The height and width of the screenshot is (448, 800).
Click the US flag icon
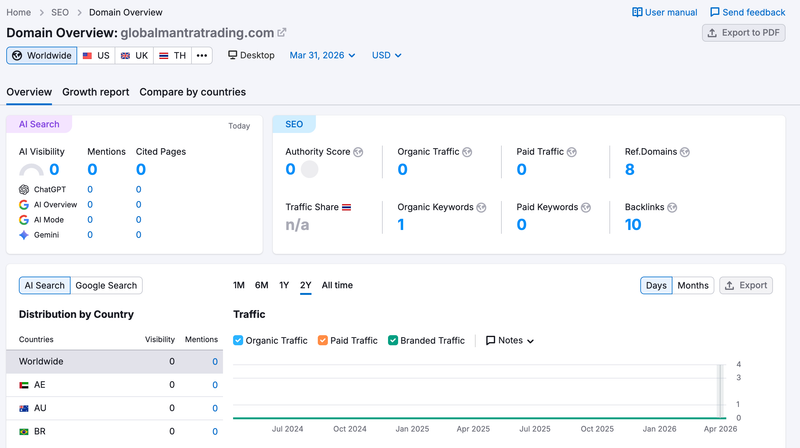88,56
